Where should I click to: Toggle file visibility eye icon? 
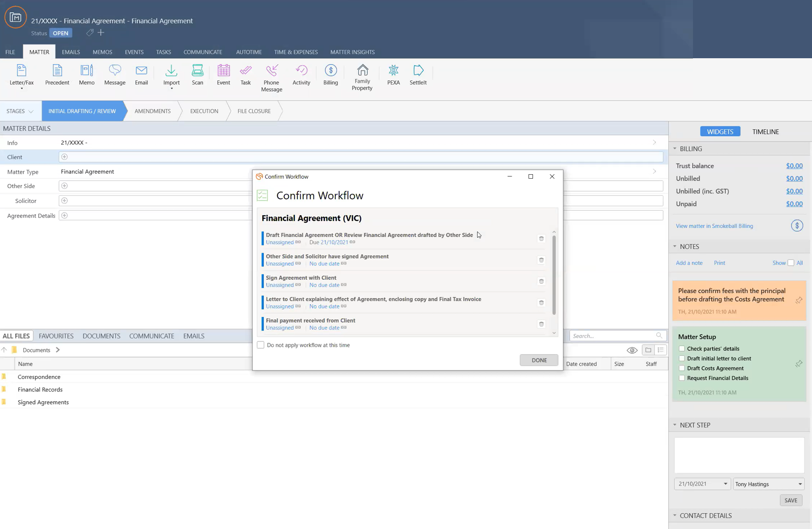[632, 350]
